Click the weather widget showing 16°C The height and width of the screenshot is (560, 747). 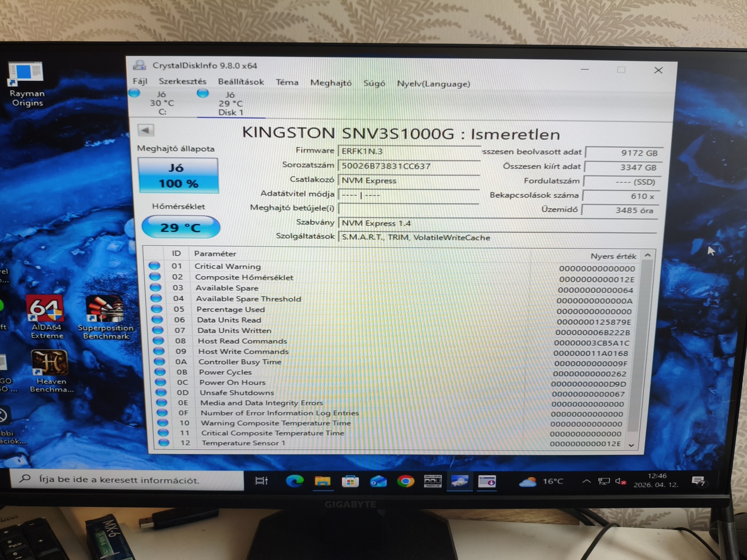click(541, 481)
